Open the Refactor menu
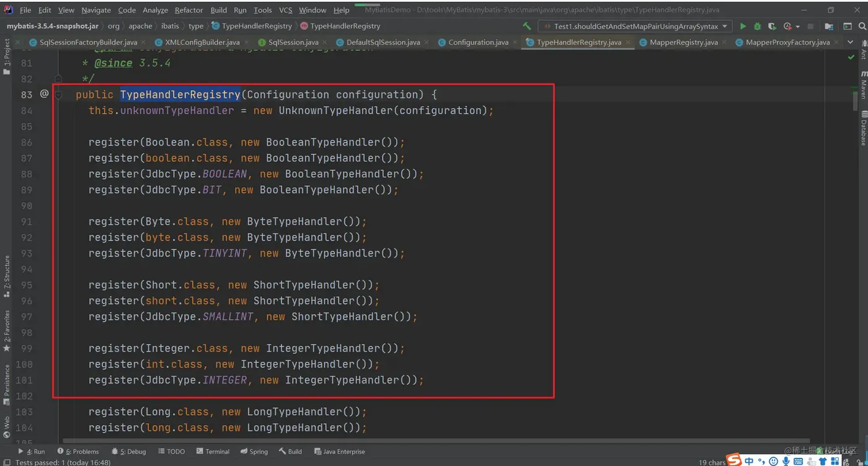This screenshot has height=466, width=868. (x=188, y=10)
